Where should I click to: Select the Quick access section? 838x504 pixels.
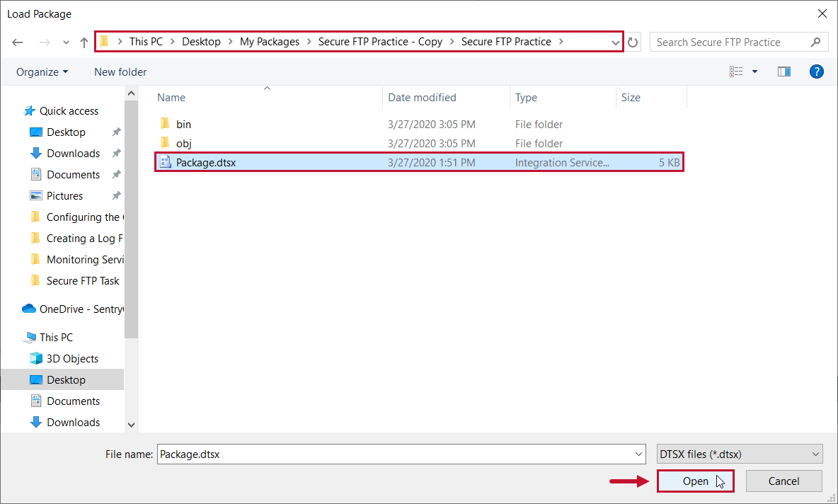click(x=67, y=110)
